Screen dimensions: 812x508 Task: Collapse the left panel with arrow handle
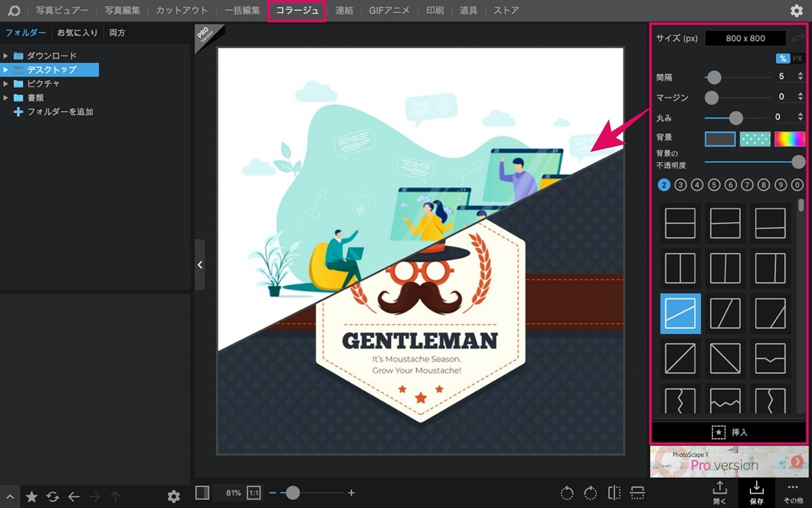coord(200,265)
